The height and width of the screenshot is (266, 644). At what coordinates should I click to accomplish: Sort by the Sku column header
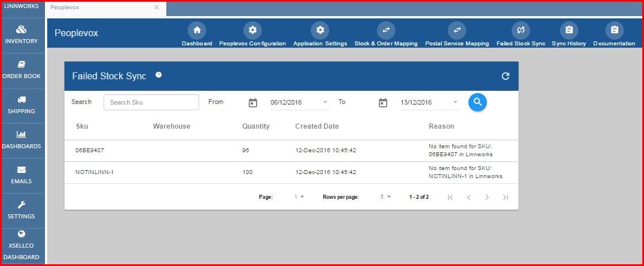pyautogui.click(x=82, y=126)
